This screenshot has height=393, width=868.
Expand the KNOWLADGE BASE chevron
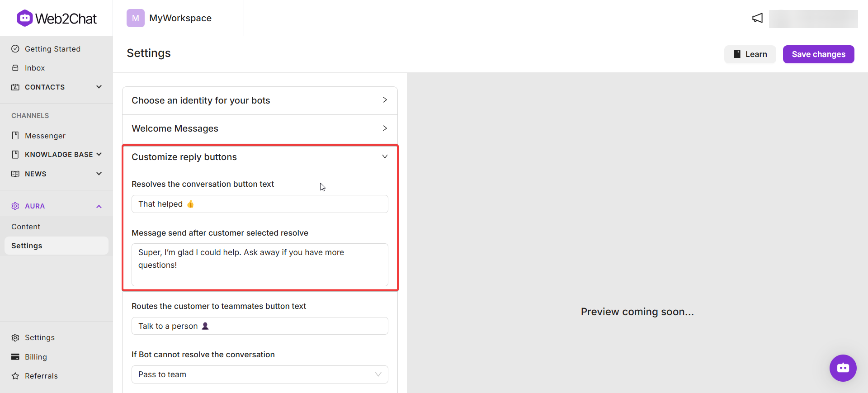pyautogui.click(x=99, y=155)
